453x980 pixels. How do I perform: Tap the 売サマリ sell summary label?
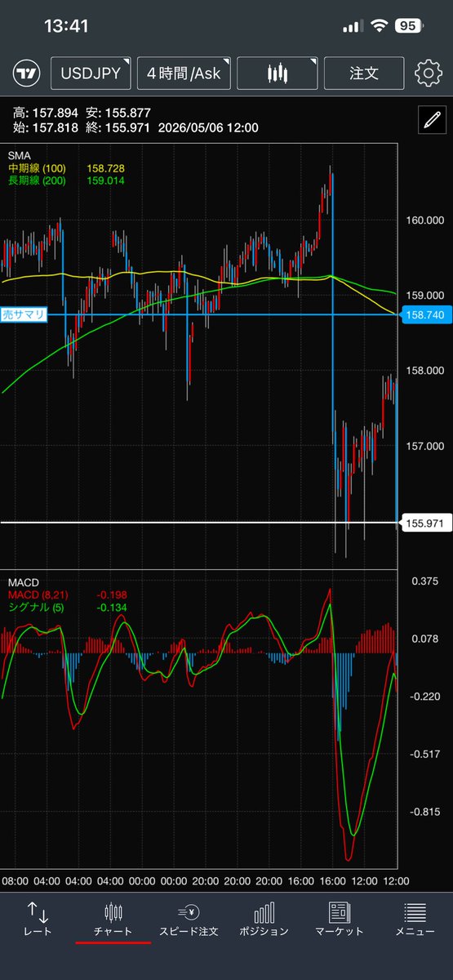click(23, 314)
